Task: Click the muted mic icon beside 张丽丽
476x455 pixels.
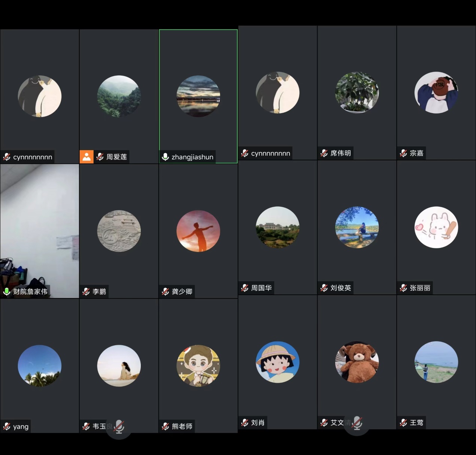Action: point(403,288)
